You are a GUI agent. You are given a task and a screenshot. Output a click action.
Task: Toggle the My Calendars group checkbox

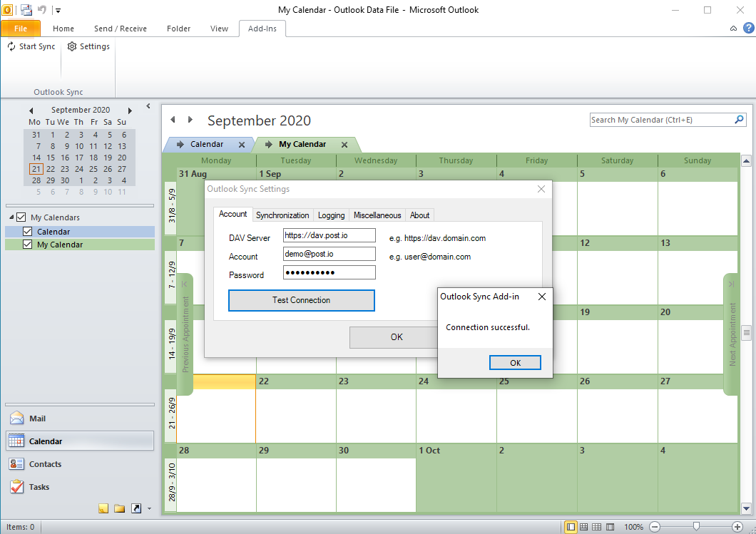21,217
